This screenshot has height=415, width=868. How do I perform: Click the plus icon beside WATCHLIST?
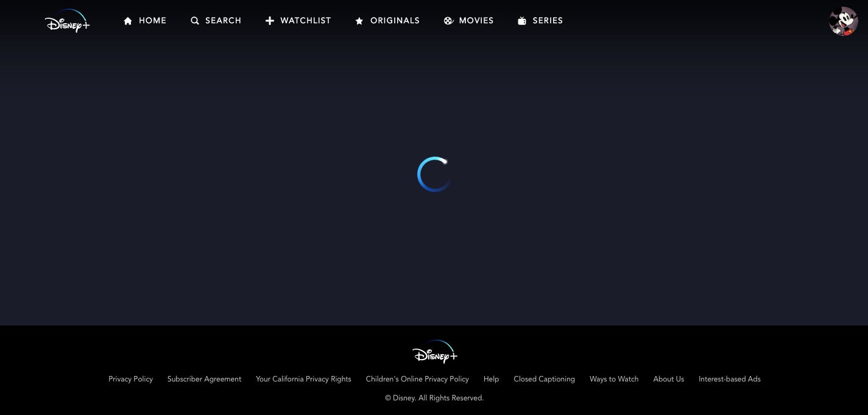click(270, 21)
